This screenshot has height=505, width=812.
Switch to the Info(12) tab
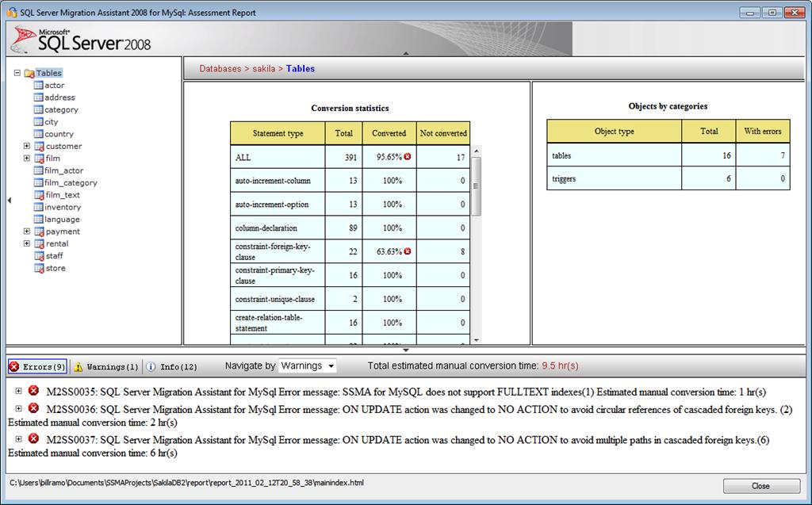coord(171,367)
